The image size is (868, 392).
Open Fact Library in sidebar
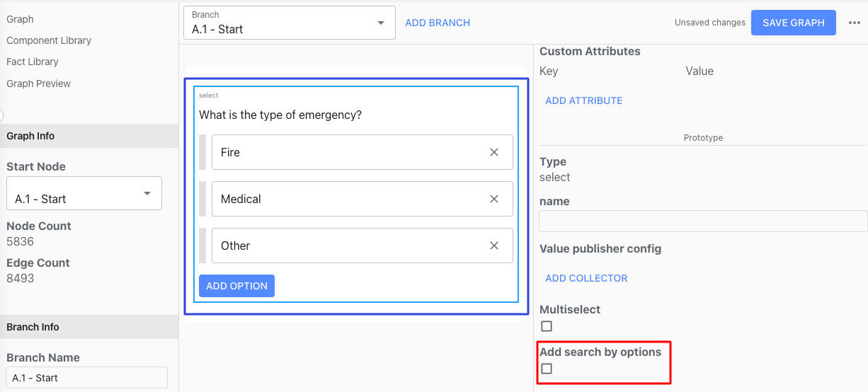33,62
